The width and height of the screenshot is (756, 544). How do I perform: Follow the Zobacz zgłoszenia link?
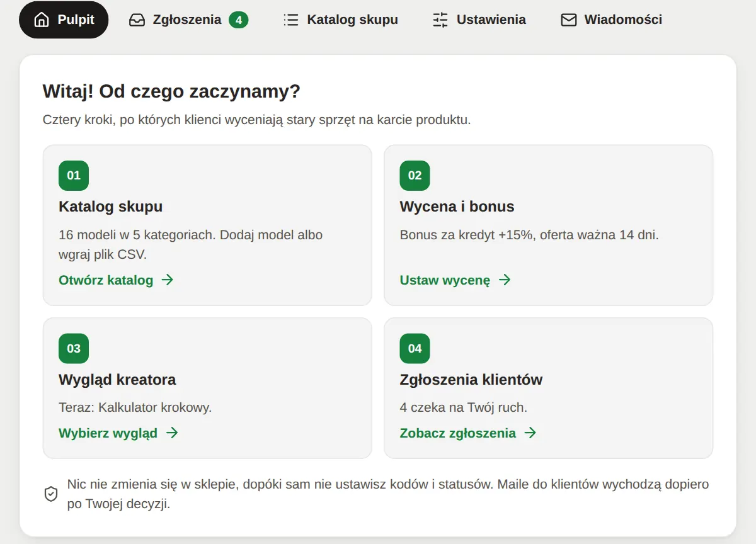pyautogui.click(x=468, y=433)
